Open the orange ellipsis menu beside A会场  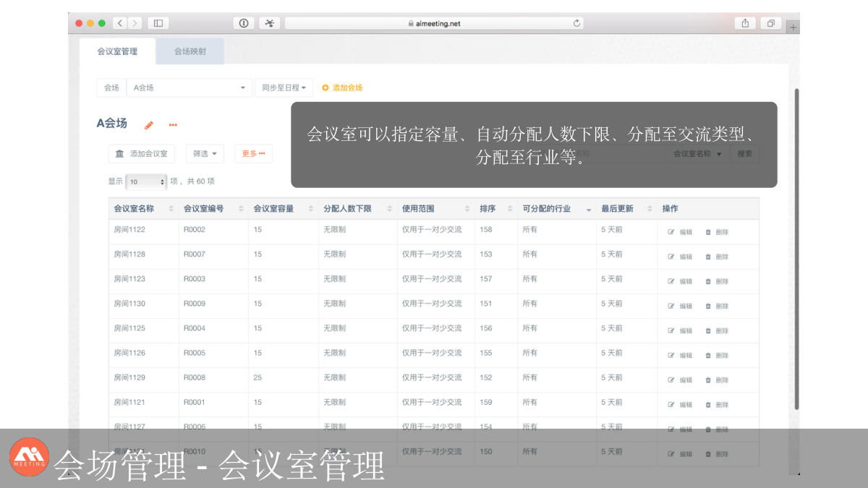click(x=173, y=125)
